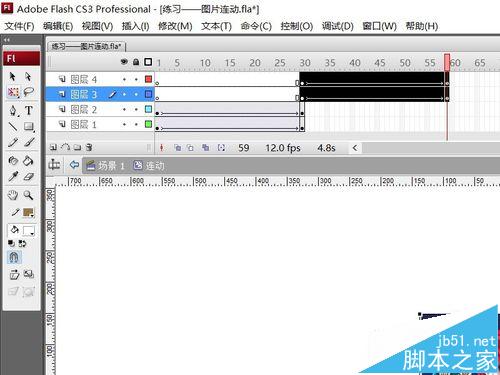The image size is (500, 375).
Task: Toggle lock dot for 图层 2
Action: 136,109
